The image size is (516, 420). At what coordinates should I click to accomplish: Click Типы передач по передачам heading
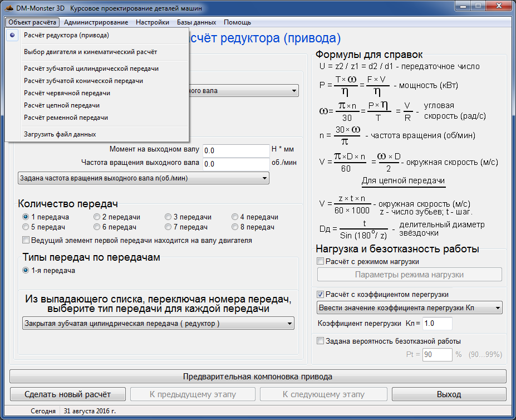coord(91,257)
